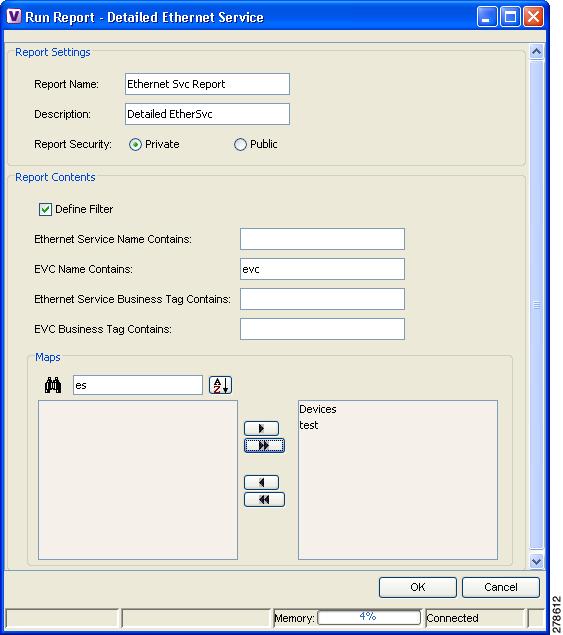Click the Memory usage progress bar
The width and height of the screenshot is (563, 635).
click(369, 618)
